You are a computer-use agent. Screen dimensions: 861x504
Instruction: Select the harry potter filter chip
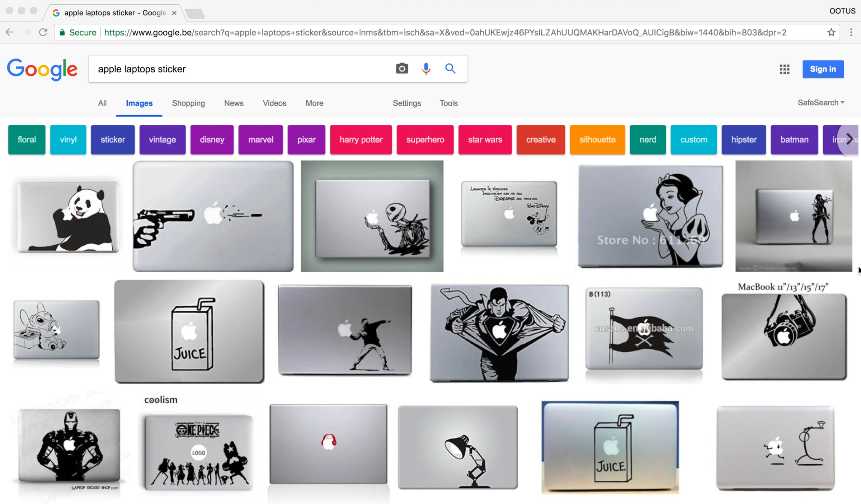[361, 140]
